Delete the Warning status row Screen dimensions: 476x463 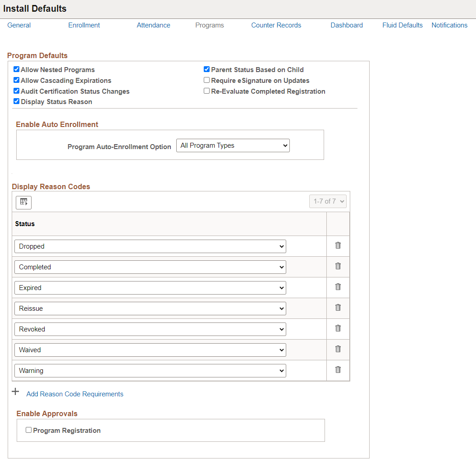pos(338,370)
